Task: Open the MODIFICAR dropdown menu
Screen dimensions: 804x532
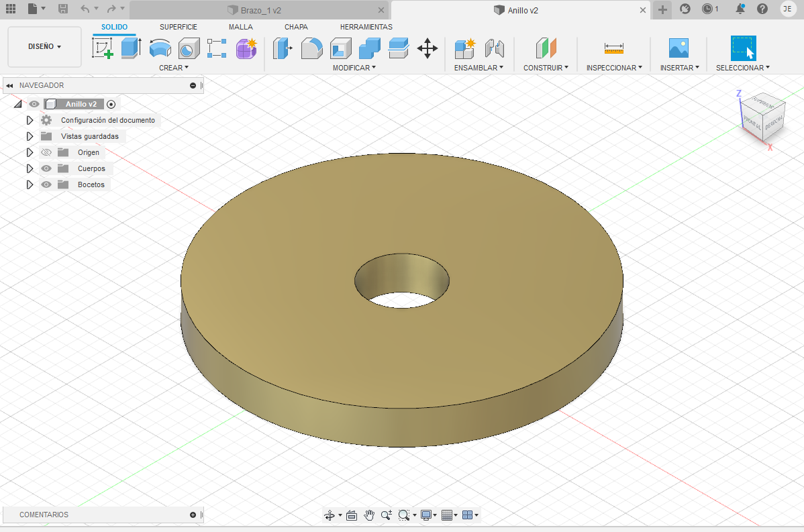Action: (x=354, y=68)
